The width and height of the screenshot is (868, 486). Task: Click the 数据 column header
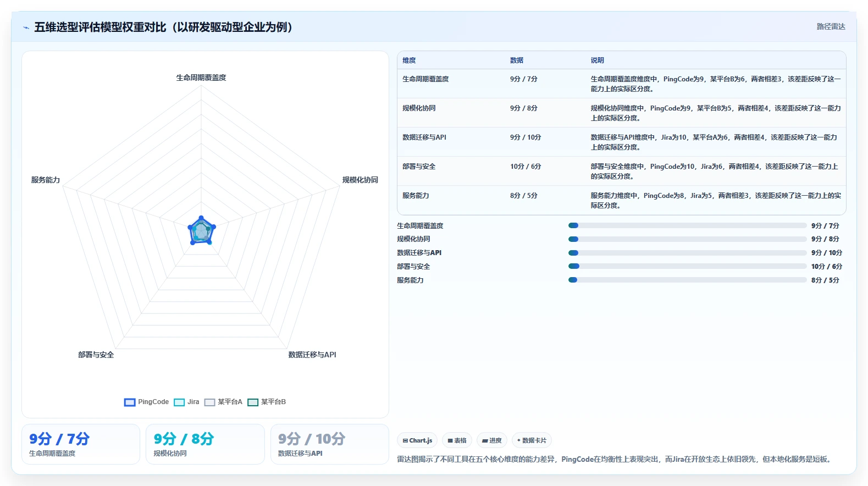click(x=517, y=60)
